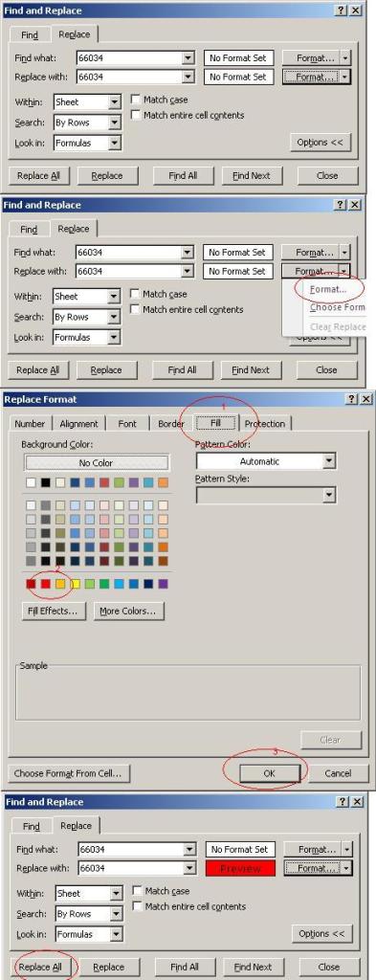Click OK in the Replace Format dialog

coord(269,773)
